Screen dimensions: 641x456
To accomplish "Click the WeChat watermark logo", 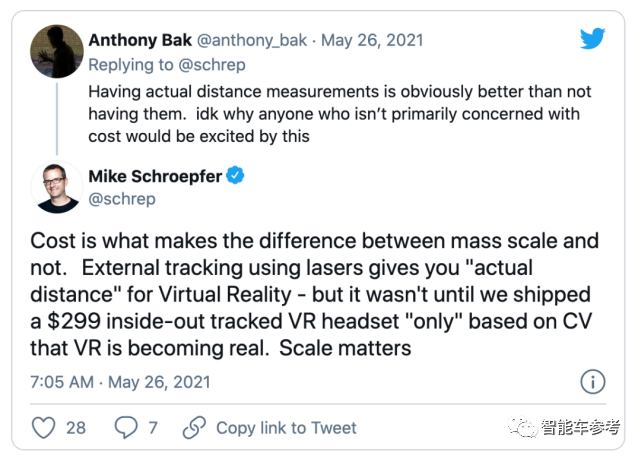I will pos(522,427).
